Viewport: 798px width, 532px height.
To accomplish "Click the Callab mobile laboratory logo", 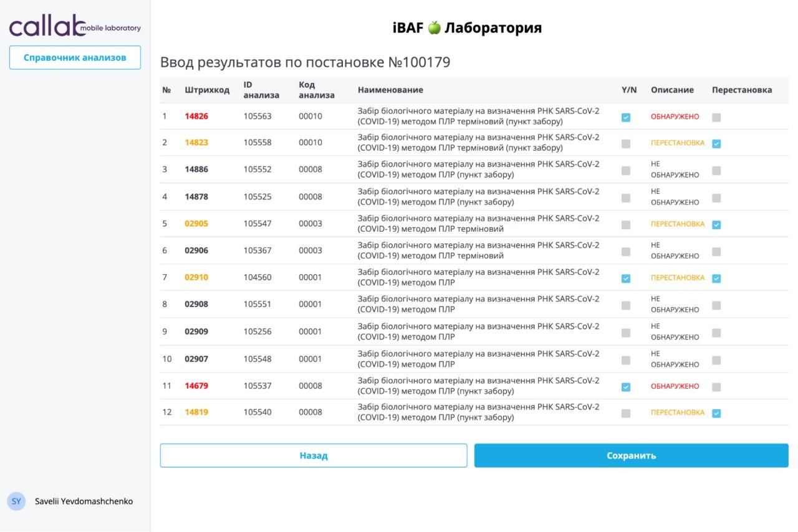I will point(75,27).
